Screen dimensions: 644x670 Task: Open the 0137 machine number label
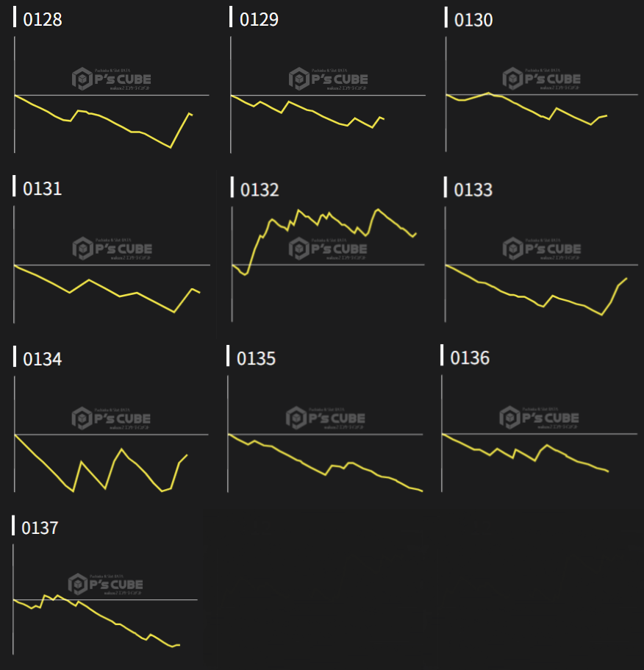[x=40, y=528]
